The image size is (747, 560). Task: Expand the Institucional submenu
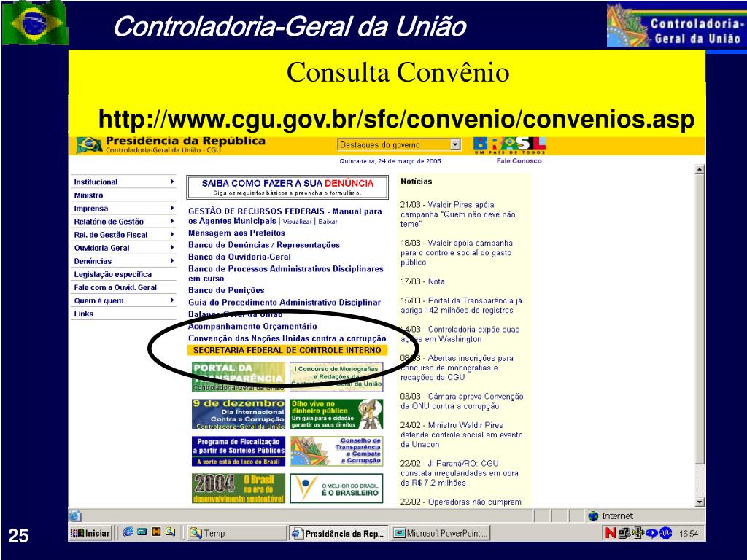pos(171,182)
